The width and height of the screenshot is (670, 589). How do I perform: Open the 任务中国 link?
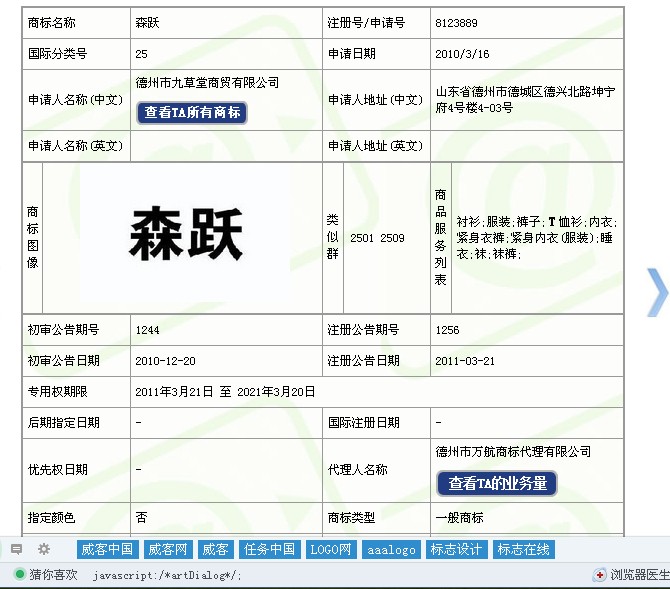[270, 549]
